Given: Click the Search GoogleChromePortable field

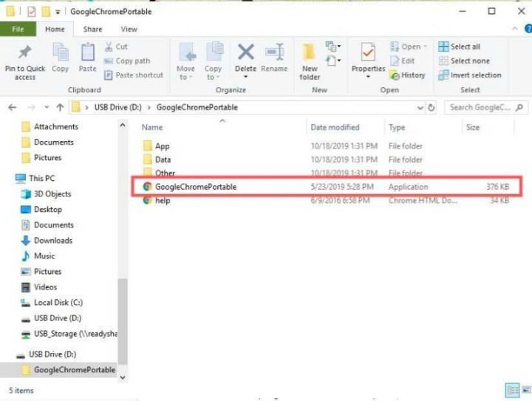Looking at the screenshot, I should click(x=485, y=108).
